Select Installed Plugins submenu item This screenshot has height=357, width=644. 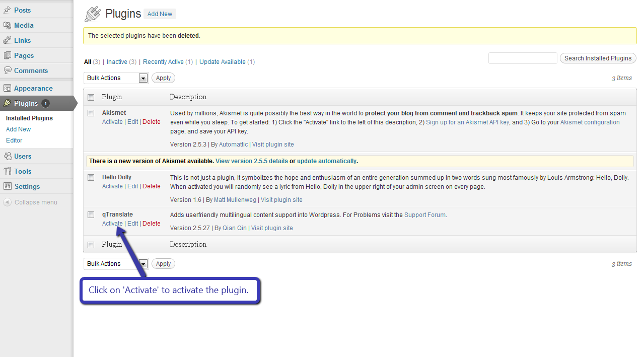(29, 118)
